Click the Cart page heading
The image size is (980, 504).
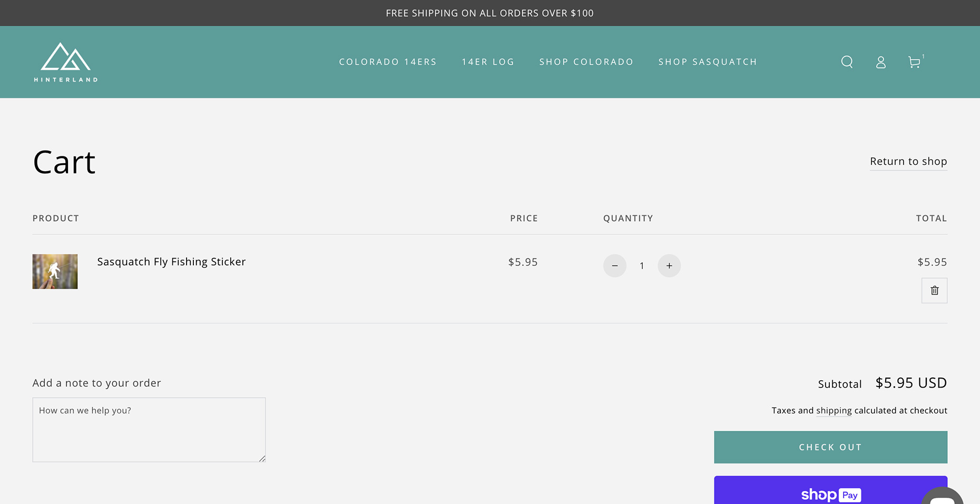coord(64,162)
